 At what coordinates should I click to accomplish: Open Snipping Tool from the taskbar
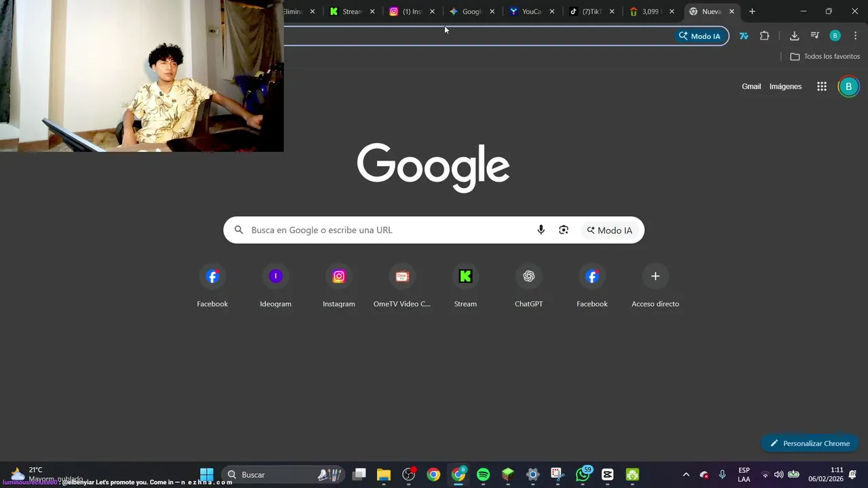[x=557, y=474]
